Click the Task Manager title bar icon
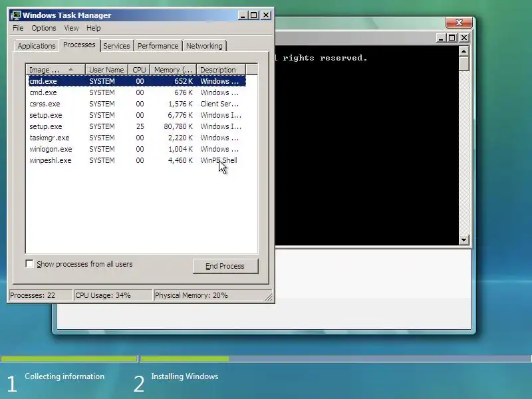The height and width of the screenshot is (399, 532). pos(15,15)
